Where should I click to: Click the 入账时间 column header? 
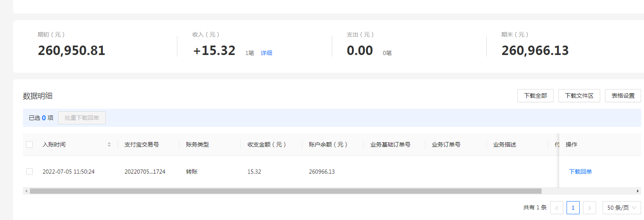[x=54, y=144]
